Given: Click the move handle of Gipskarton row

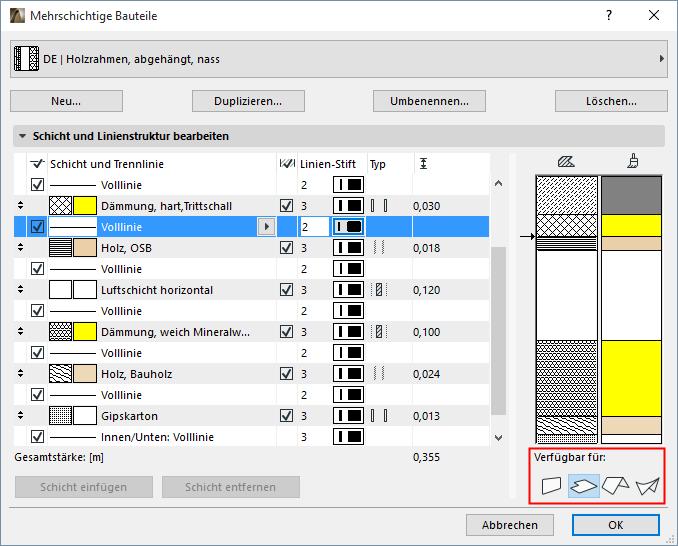Looking at the screenshot, I should [x=20, y=416].
